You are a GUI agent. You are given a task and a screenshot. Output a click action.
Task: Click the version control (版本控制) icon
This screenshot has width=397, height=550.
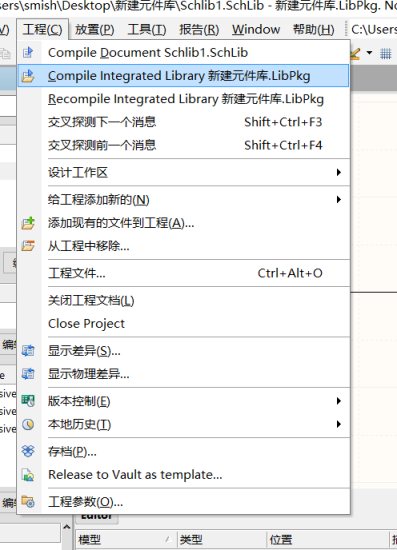28,401
